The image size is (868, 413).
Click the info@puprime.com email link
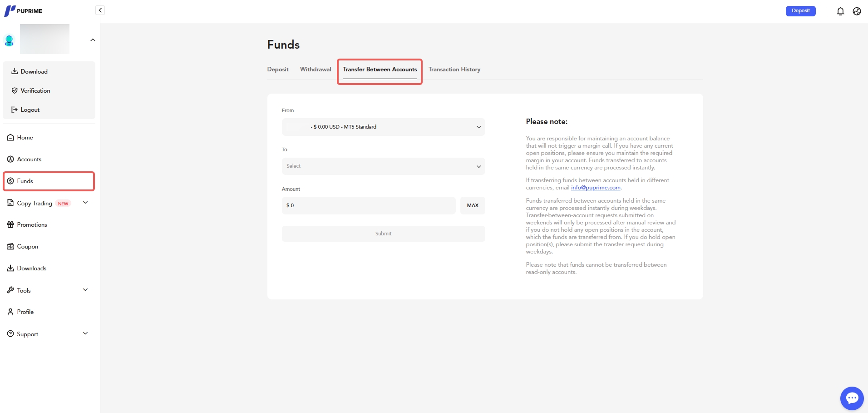coord(595,188)
